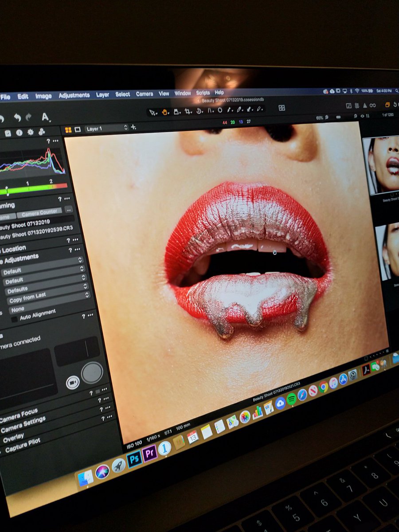The width and height of the screenshot is (399, 532).
Task: Open the Camera menu
Action: tap(145, 94)
